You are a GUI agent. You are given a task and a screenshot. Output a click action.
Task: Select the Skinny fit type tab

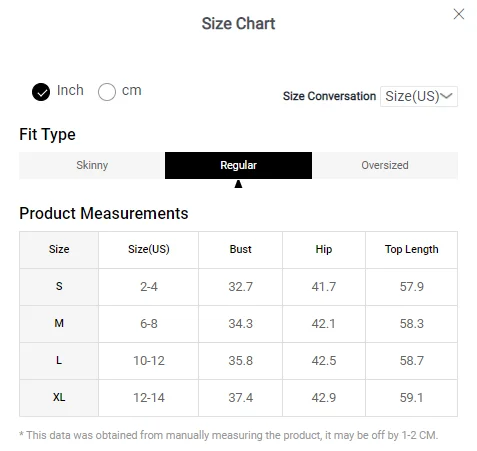click(x=92, y=165)
